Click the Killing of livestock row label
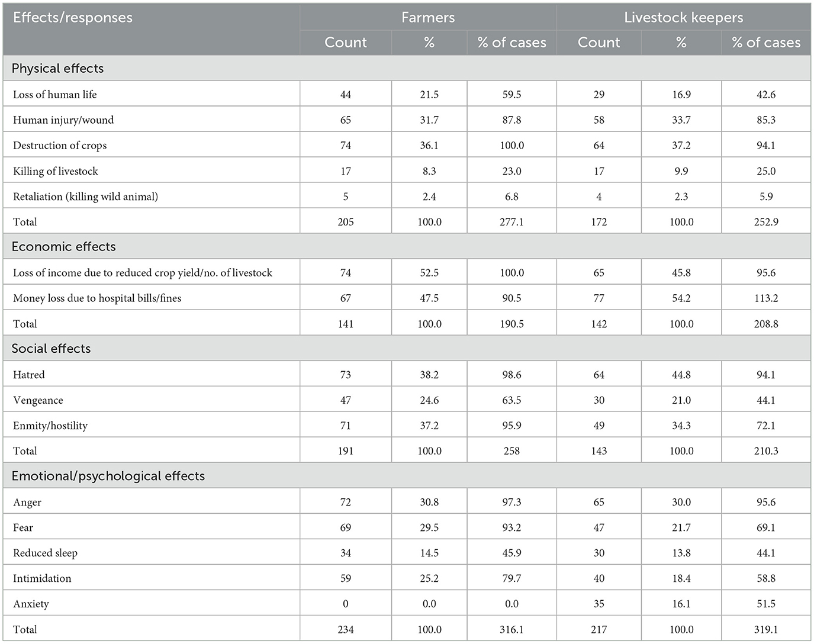The width and height of the screenshot is (814, 644). pyautogui.click(x=56, y=171)
